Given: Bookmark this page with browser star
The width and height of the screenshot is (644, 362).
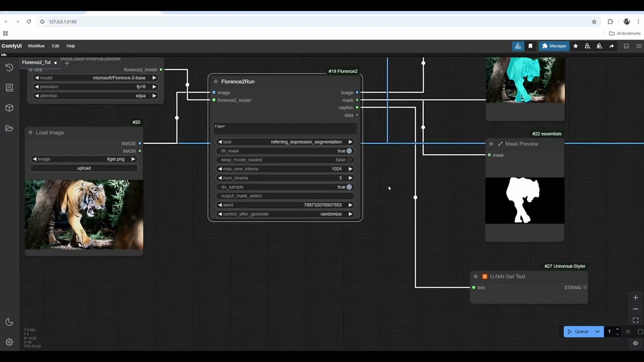Looking at the screenshot, I should click(x=594, y=22).
